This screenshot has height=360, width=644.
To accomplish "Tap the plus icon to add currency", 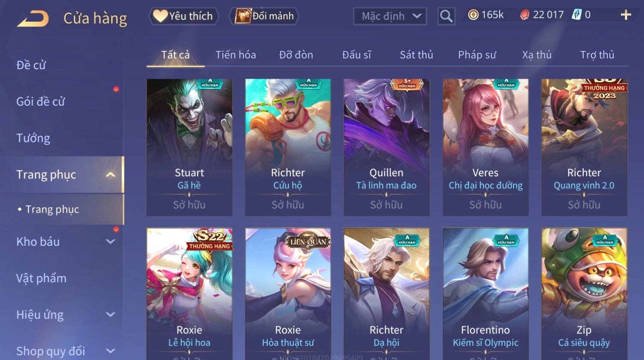I will [626, 15].
